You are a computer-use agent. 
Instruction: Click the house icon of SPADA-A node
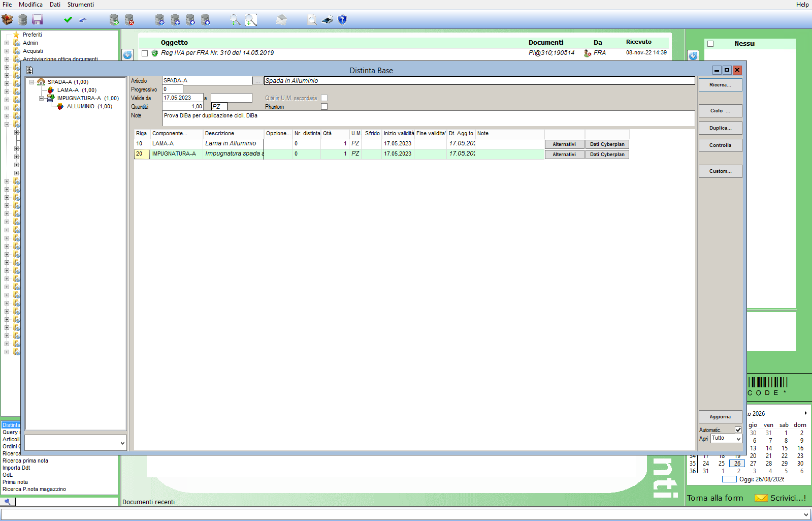coord(41,82)
